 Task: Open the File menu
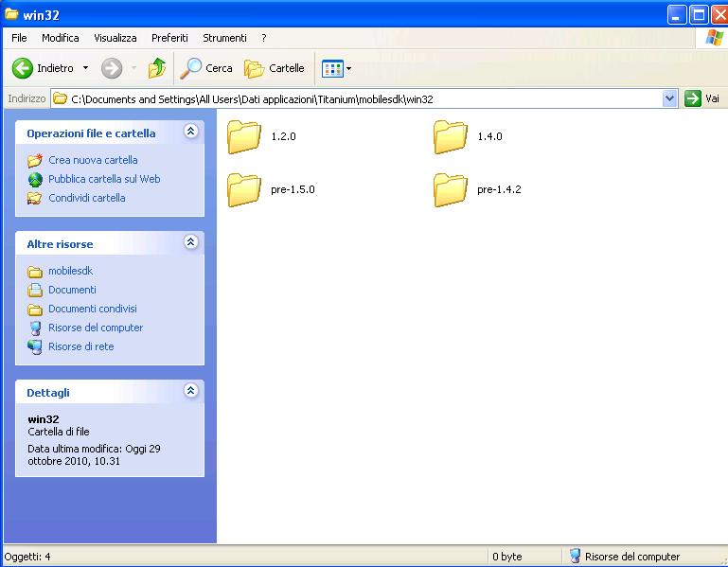click(19, 38)
